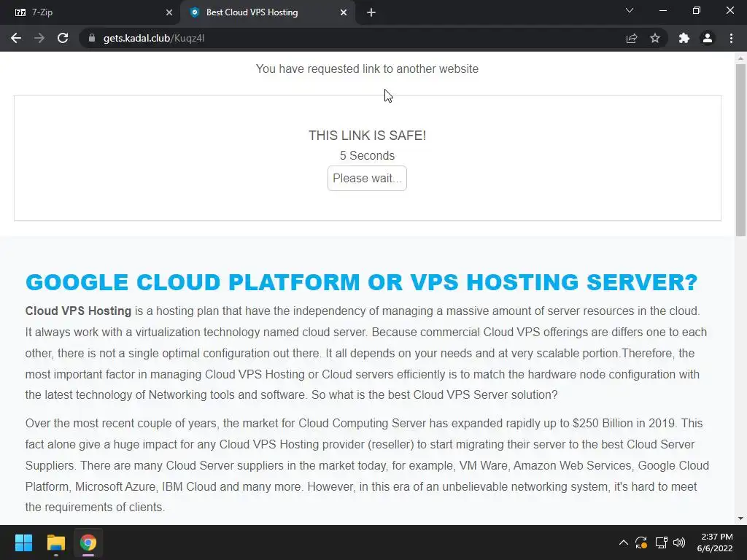Click the Chrome taskbar icon

pyautogui.click(x=88, y=542)
